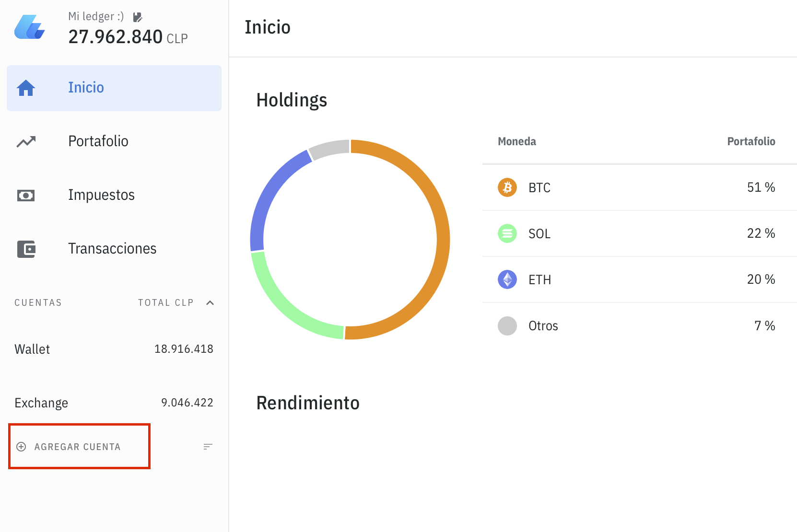797x532 pixels.
Task: Click the total balance 27.962.840 CLP
Action: pyautogui.click(x=128, y=37)
